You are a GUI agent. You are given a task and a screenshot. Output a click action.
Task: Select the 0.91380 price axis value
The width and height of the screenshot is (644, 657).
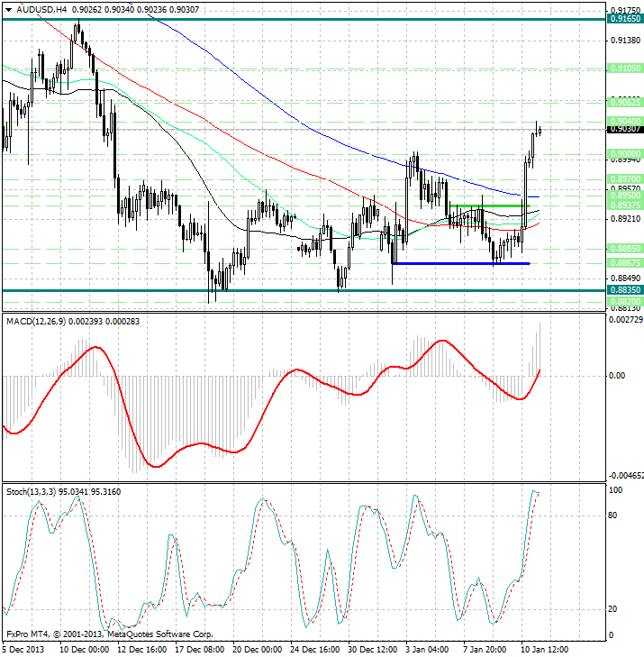click(x=626, y=41)
